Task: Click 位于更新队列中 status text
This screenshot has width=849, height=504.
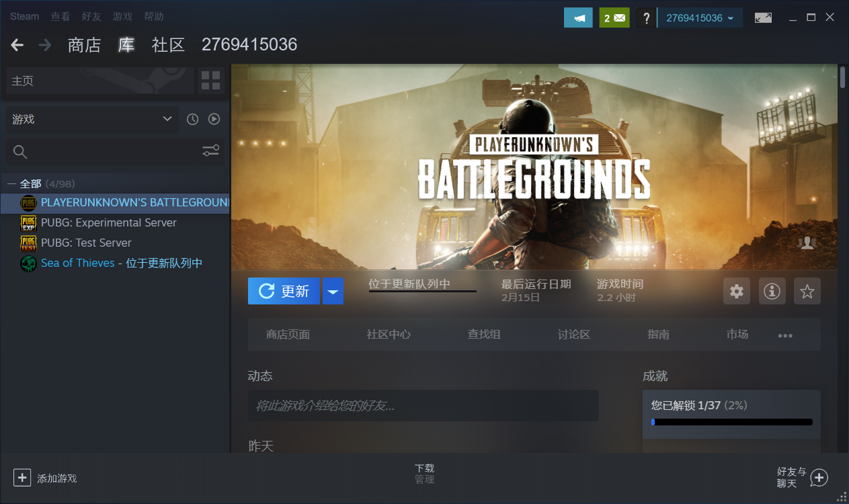Action: click(409, 284)
